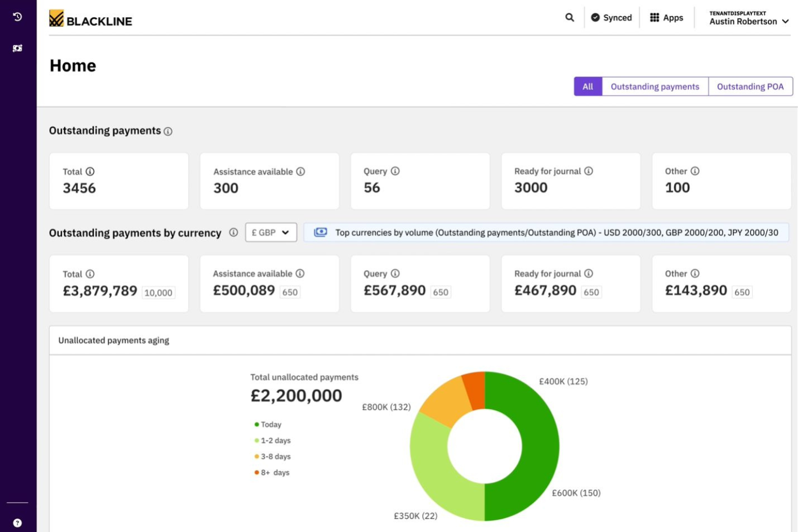This screenshot has width=798, height=532.
Task: Select the All filter button
Action: coord(588,86)
